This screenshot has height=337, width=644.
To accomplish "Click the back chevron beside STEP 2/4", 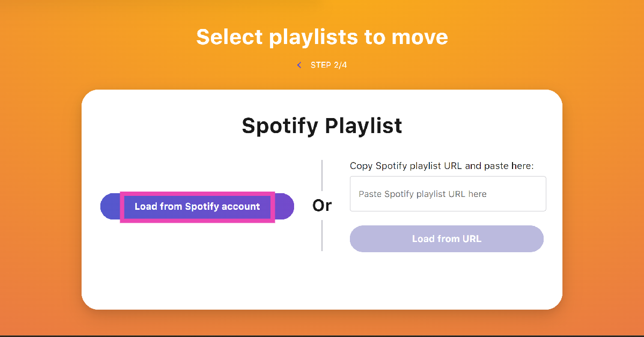I will click(x=299, y=65).
